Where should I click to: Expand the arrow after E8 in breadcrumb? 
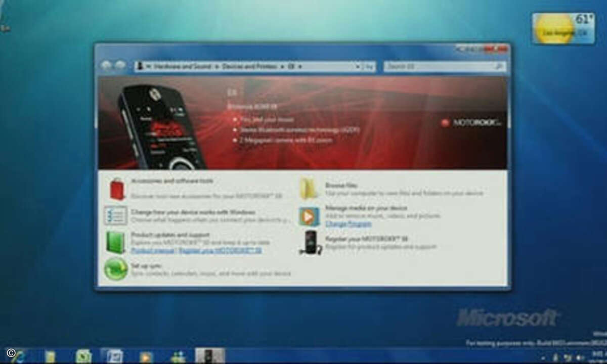(300, 66)
